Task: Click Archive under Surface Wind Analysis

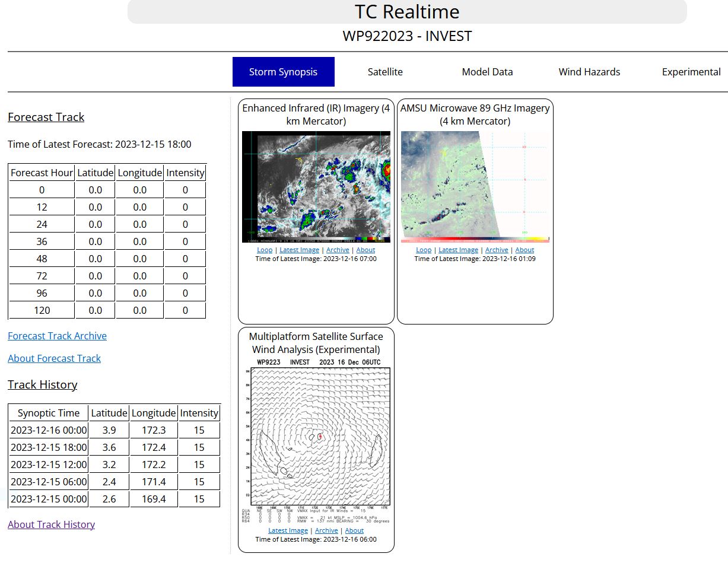Action: (x=326, y=530)
